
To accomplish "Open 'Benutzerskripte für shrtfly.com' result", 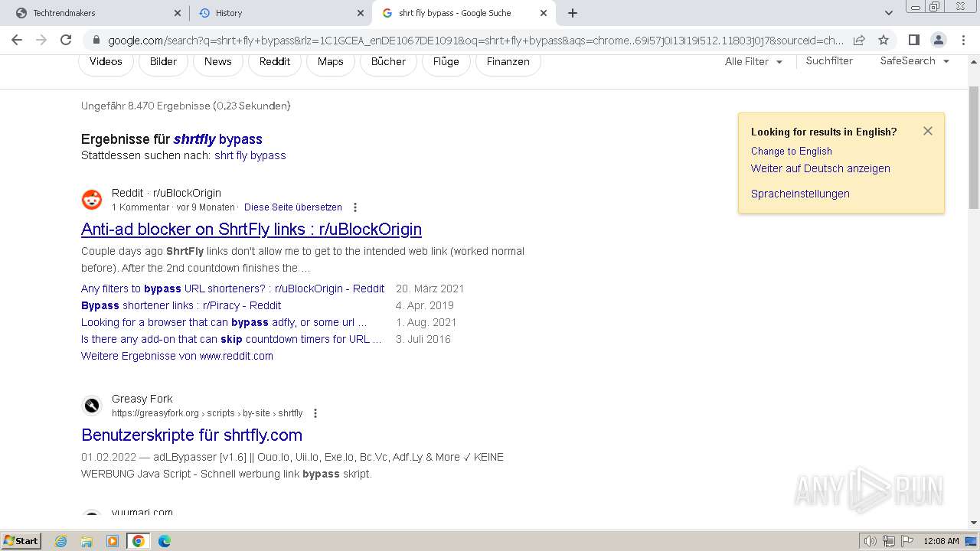I will point(191,435).
